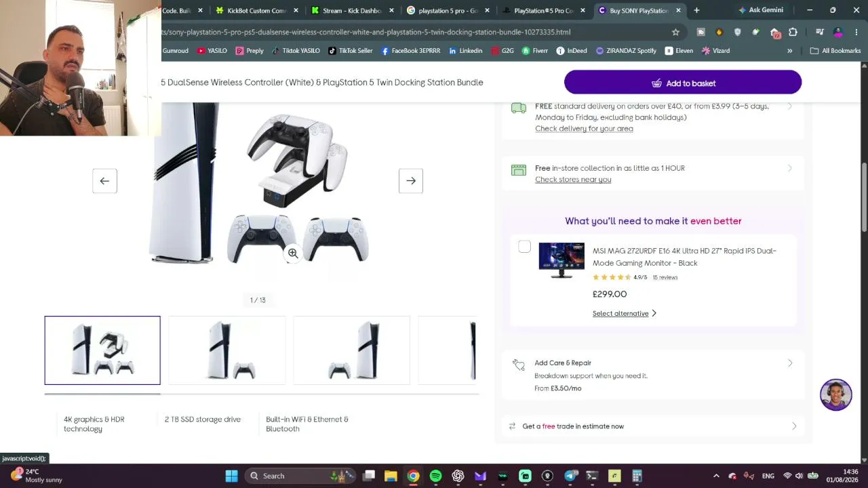This screenshot has width=868, height=488.
Task: Open the Fiverr bookmark
Action: coord(534,51)
